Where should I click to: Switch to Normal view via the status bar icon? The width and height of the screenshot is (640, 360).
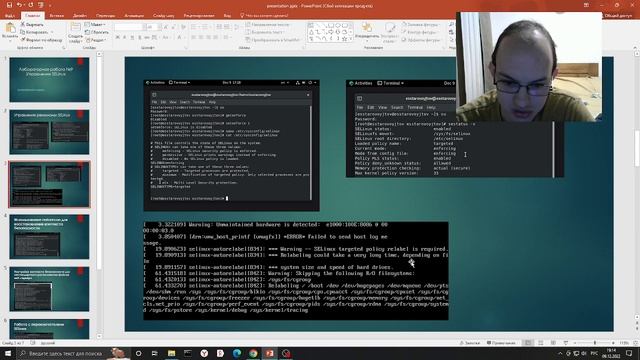pos(528,343)
